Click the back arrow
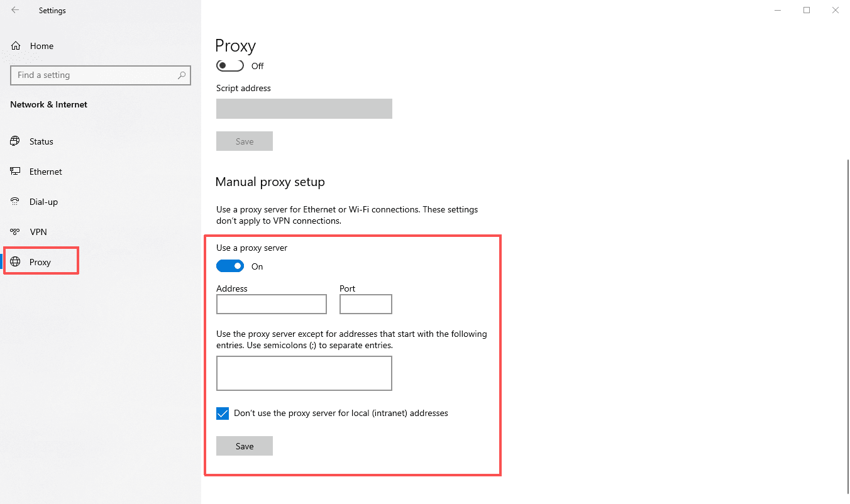The image size is (850, 504). (14, 10)
